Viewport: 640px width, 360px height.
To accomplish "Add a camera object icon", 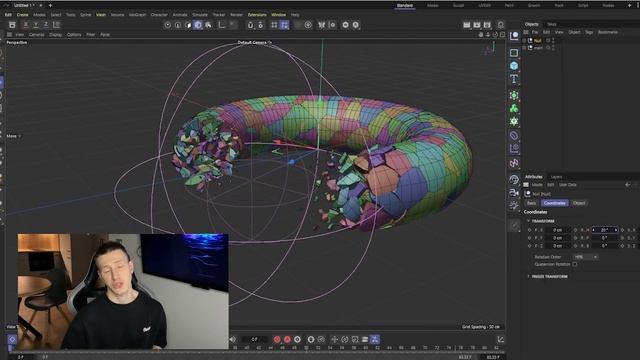I will tap(514, 193).
